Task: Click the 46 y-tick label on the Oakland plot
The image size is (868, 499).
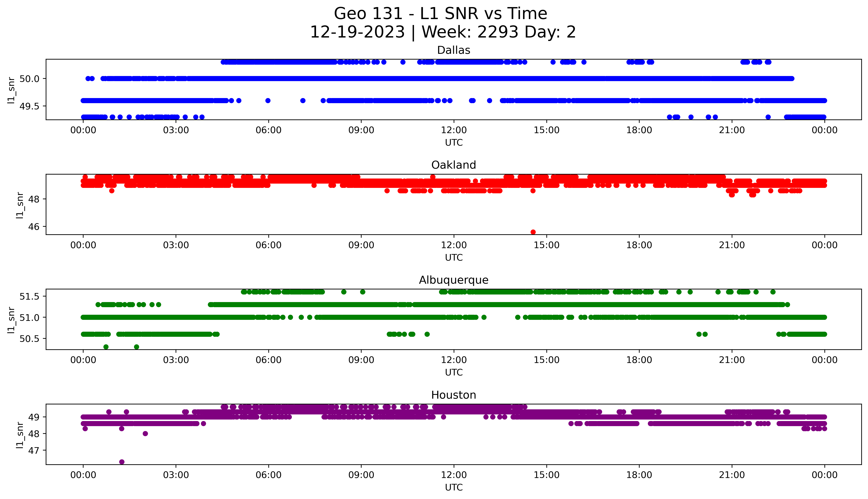Action: pyautogui.click(x=34, y=227)
